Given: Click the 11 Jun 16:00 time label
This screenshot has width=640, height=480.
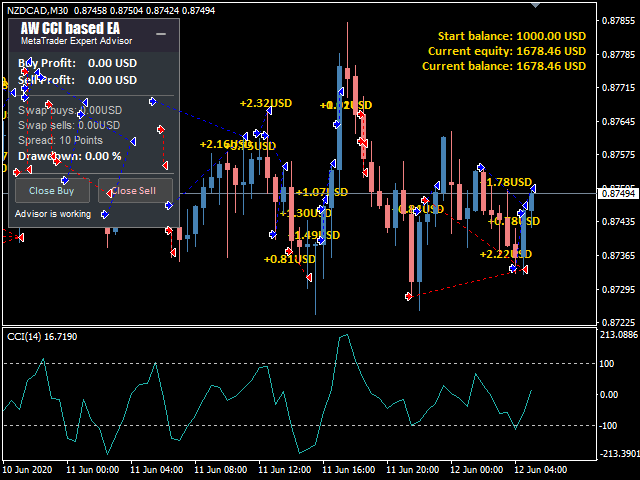Looking at the screenshot, I should (349, 470).
